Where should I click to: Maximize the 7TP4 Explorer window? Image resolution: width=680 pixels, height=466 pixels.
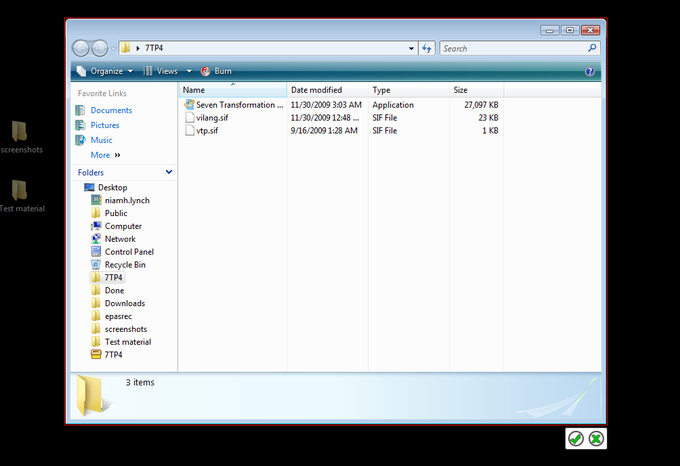coord(570,30)
